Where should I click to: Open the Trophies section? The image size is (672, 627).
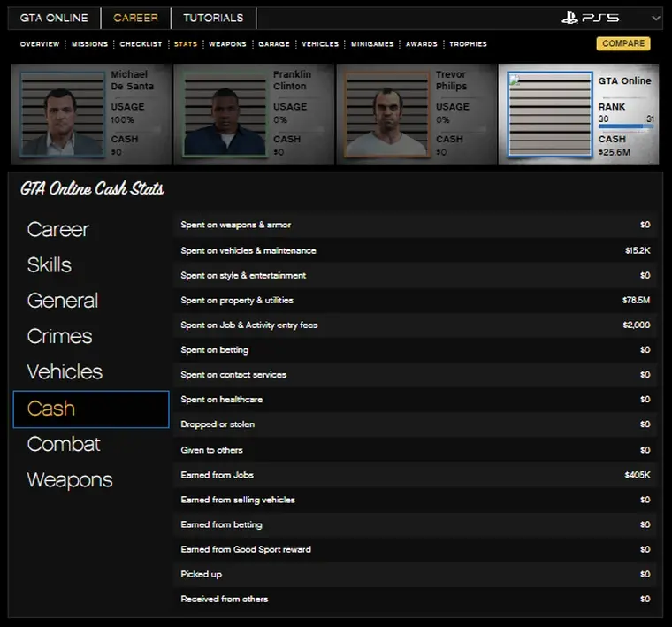(x=468, y=44)
